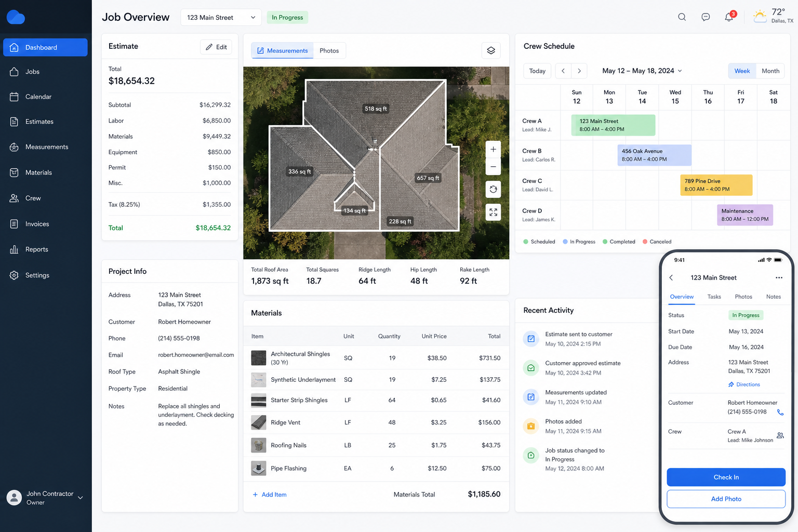
Task: Open the three-dot menu in mobile panel
Action: (x=779, y=277)
